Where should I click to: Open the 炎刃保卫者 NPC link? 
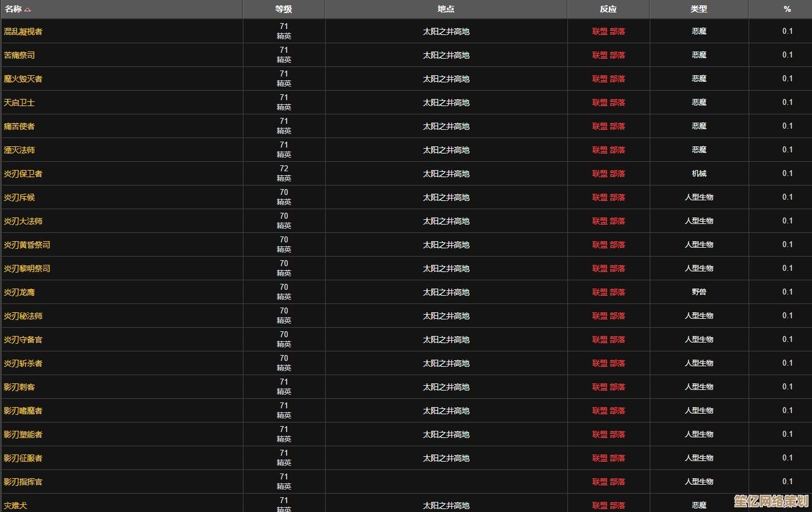pyautogui.click(x=23, y=174)
